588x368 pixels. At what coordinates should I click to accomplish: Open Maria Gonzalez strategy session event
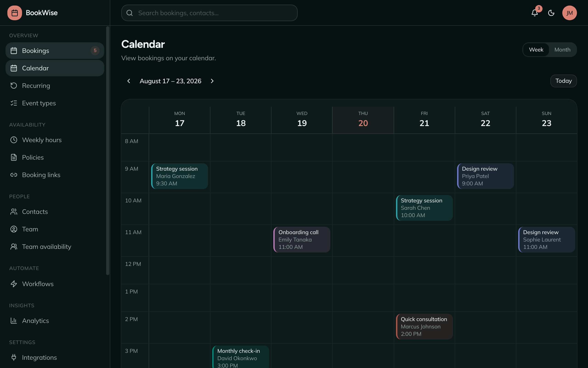coord(180,176)
